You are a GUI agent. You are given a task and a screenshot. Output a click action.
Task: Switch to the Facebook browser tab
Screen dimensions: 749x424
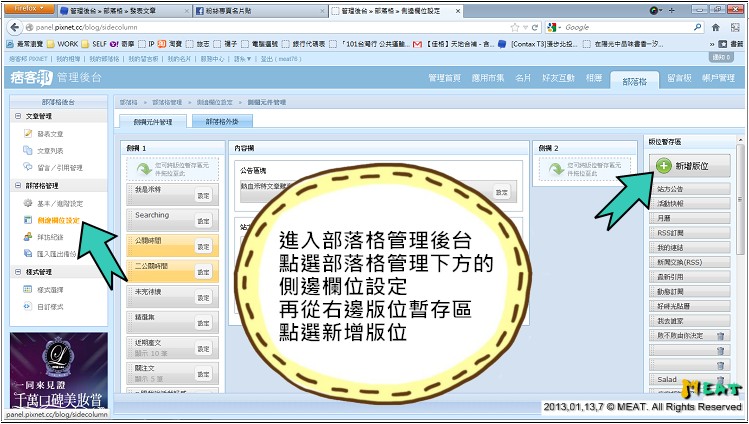[x=260, y=11]
